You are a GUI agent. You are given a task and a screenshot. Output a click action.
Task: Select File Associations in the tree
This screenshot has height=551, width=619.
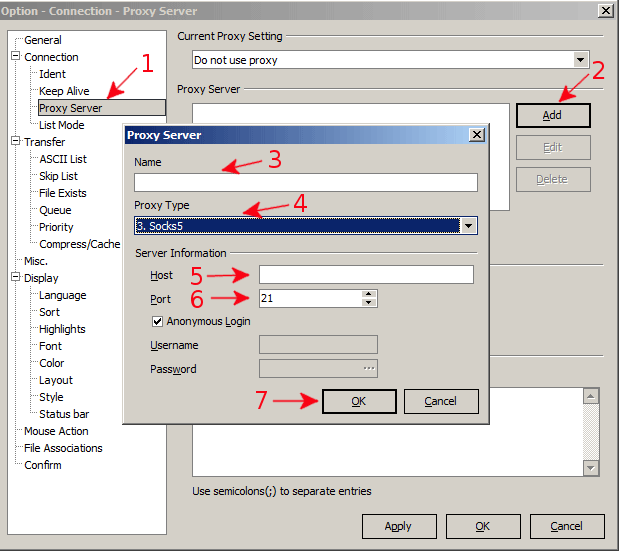[x=63, y=448]
